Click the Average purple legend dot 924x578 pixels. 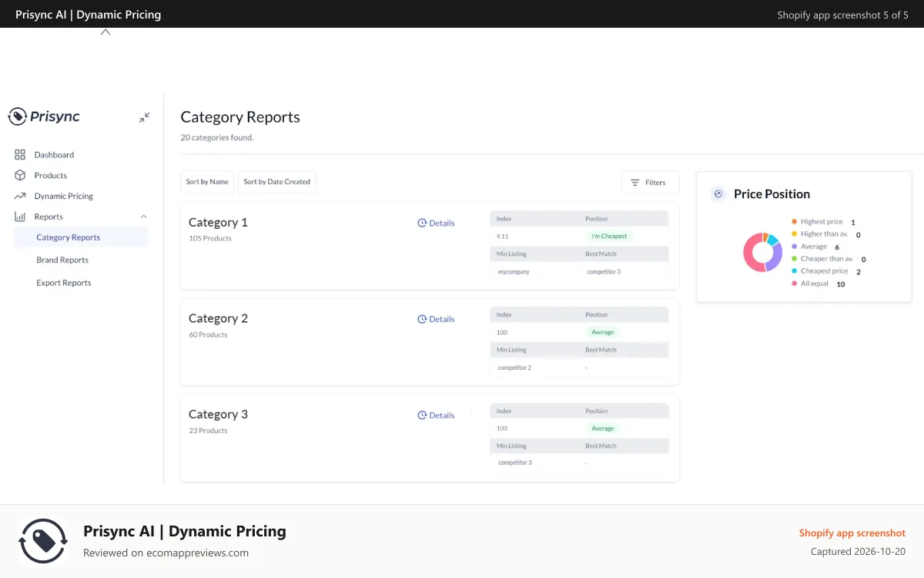[794, 247]
